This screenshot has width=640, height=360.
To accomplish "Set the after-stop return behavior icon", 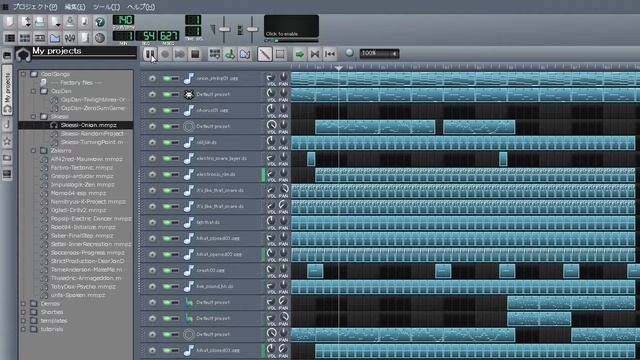I will point(330,54).
